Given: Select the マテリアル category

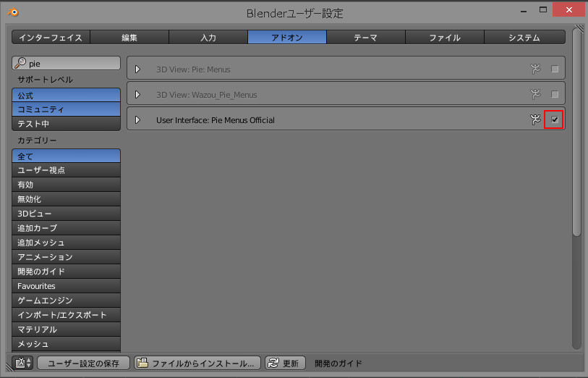Looking at the screenshot, I should (x=66, y=329).
